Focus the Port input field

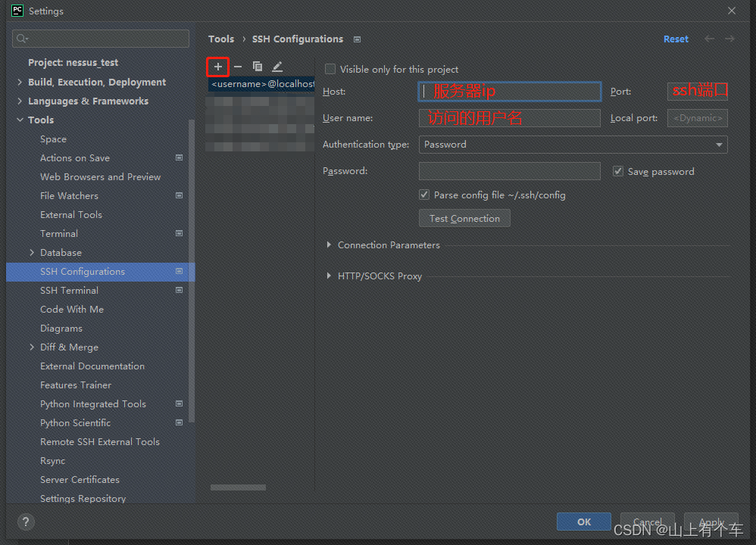tap(697, 92)
